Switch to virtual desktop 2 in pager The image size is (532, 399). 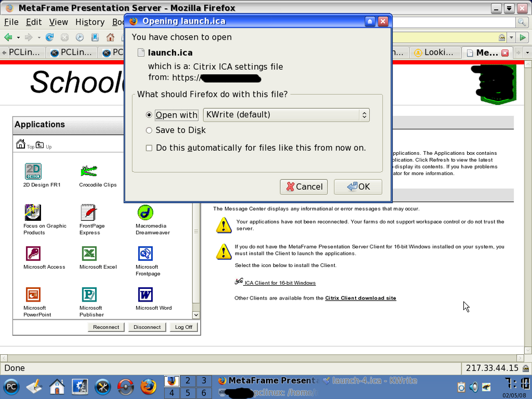(x=188, y=381)
